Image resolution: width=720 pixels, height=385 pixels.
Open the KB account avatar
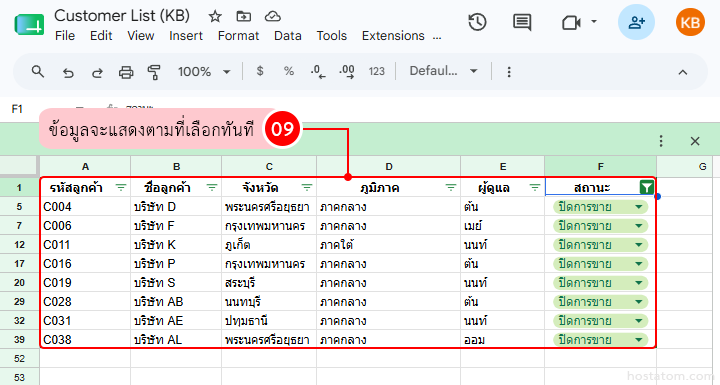pyautogui.click(x=690, y=22)
